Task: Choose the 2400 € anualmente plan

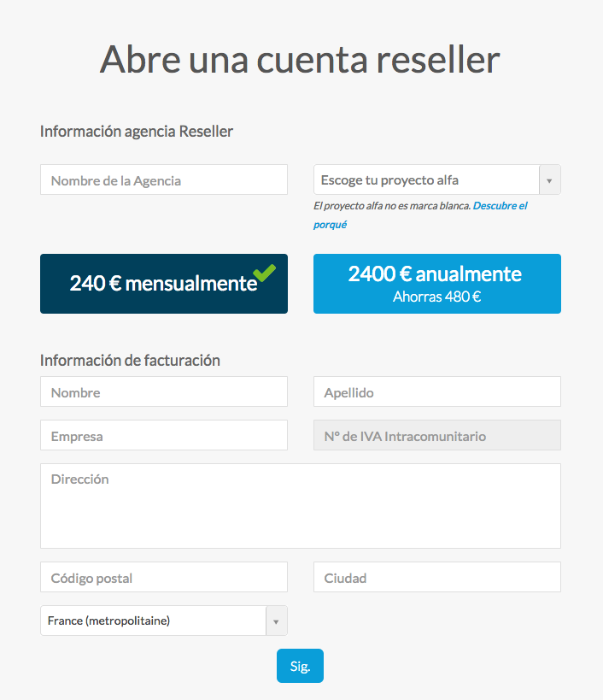Action: pos(436,284)
